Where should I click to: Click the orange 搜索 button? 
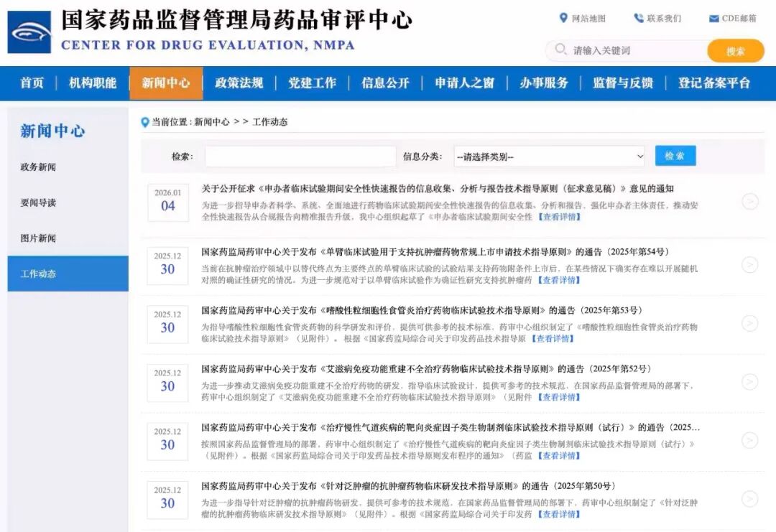(x=736, y=51)
